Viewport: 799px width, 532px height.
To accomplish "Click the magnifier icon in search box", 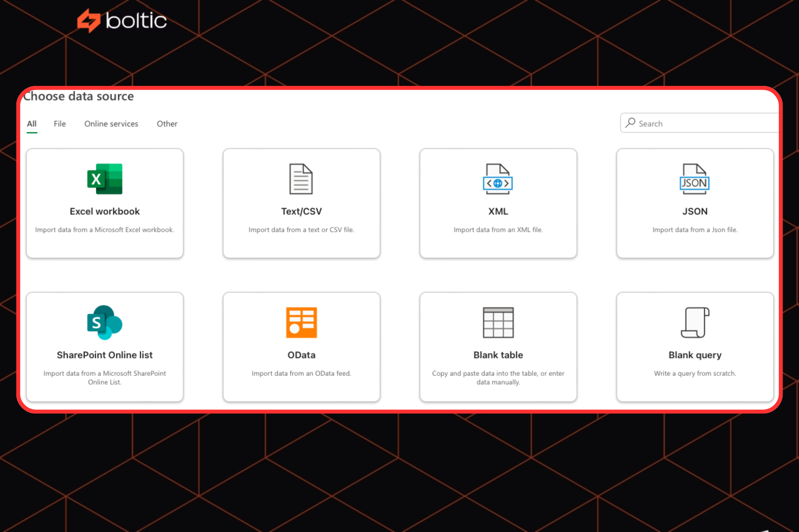I will (630, 123).
